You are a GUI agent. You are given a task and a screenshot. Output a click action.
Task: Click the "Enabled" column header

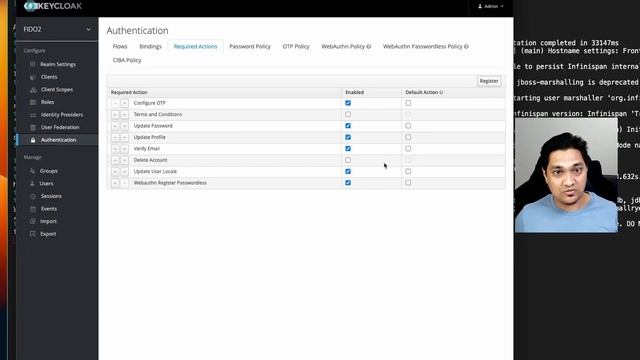(354, 92)
